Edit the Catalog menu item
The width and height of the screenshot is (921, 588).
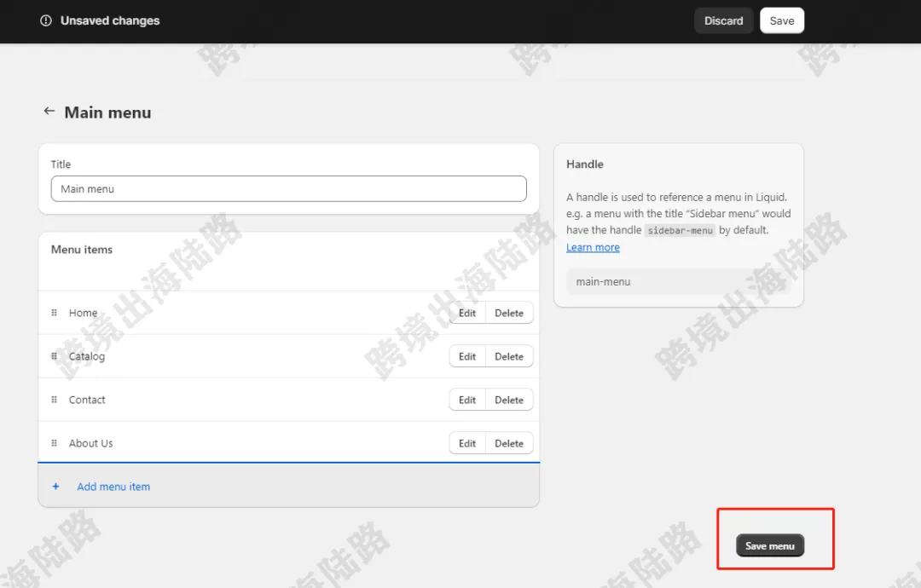pyautogui.click(x=467, y=356)
